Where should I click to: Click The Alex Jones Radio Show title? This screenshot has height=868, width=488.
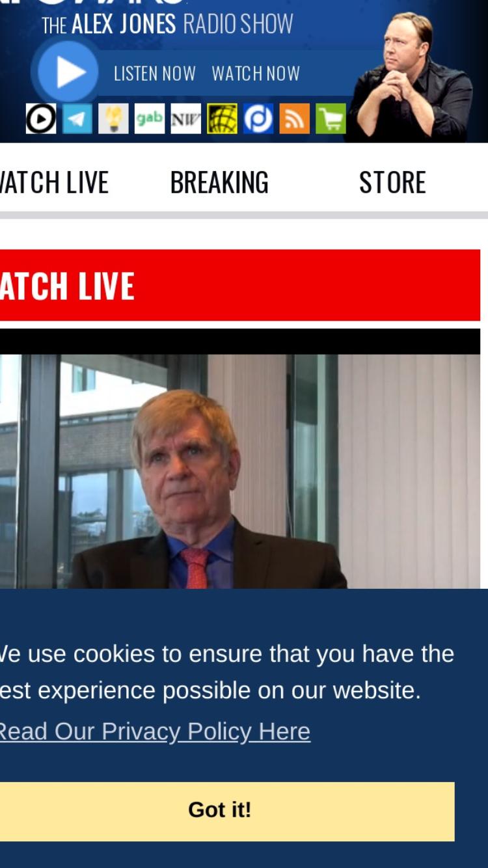coord(167,25)
